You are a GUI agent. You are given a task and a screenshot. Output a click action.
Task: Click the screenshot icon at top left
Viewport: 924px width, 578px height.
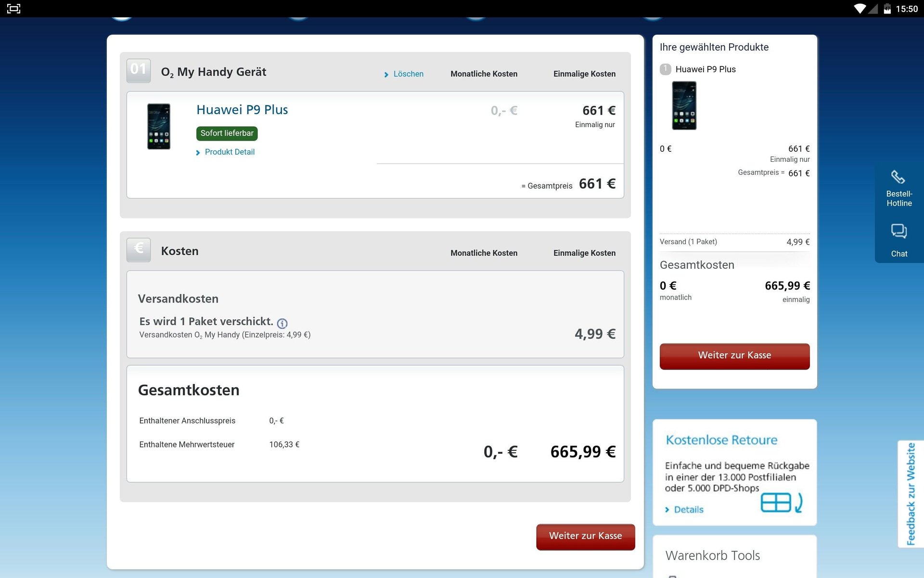[14, 9]
